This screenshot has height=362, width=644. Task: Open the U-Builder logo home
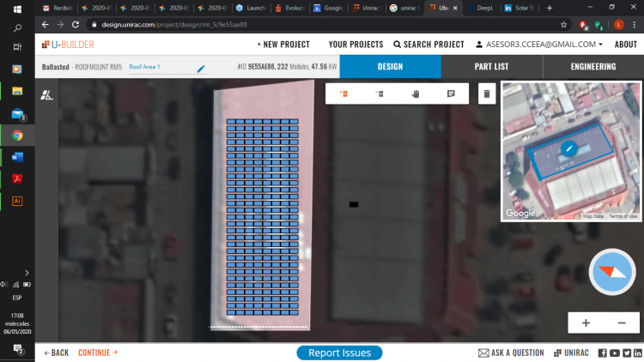coord(68,45)
